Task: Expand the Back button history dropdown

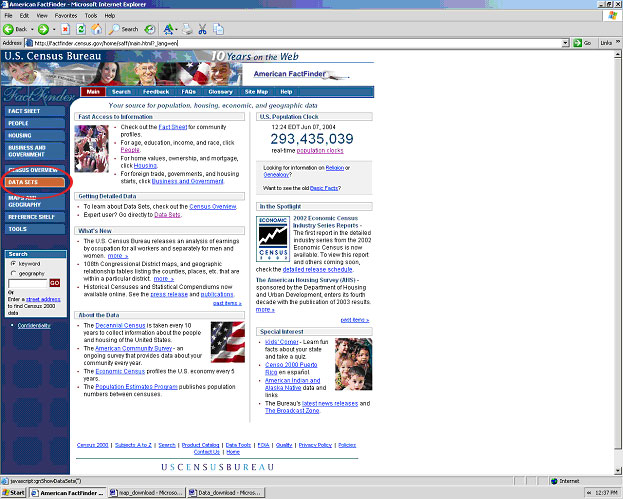Action: (32, 29)
